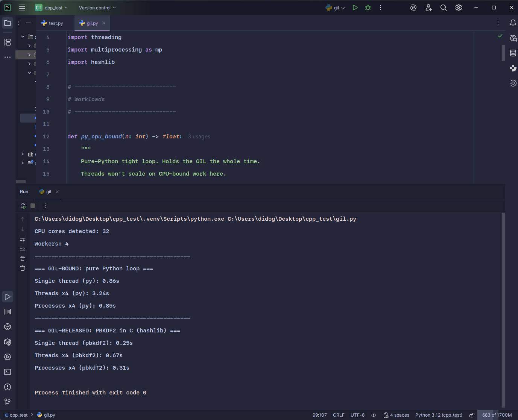Switch to the test.py editor tab
Image resolution: width=518 pixels, height=420 pixels.
point(52,23)
